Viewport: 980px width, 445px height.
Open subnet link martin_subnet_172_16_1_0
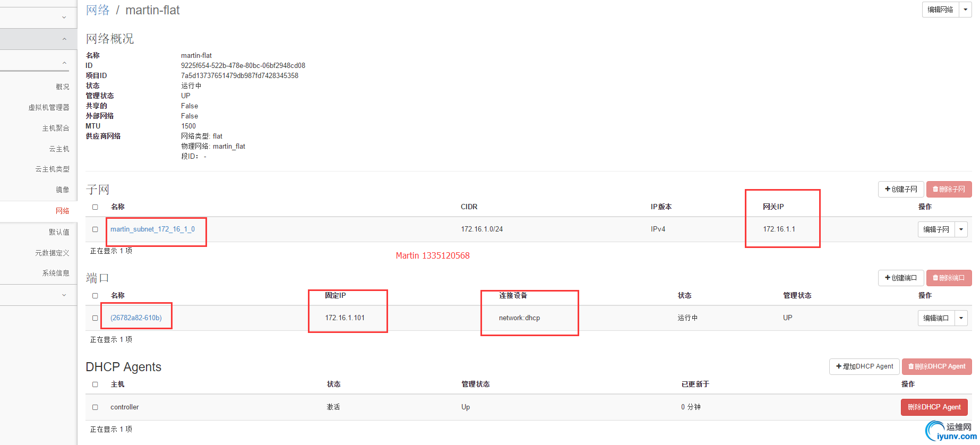[152, 229]
